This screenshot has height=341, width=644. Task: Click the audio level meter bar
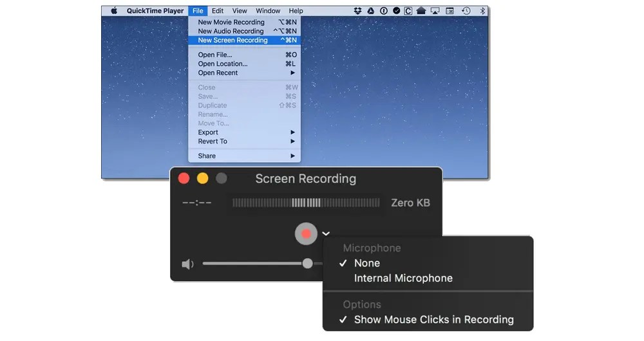click(x=306, y=203)
